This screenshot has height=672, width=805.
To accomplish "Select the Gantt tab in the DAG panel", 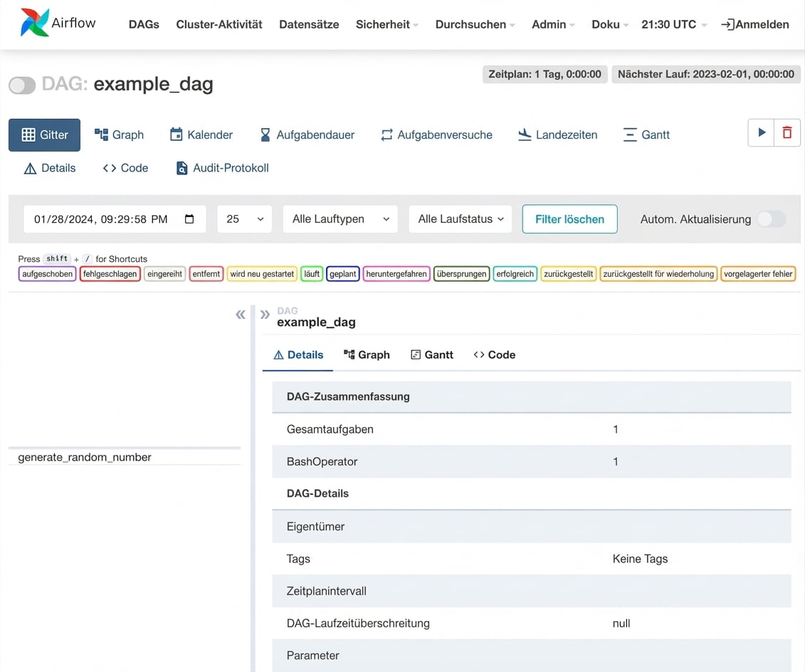I will coord(432,355).
